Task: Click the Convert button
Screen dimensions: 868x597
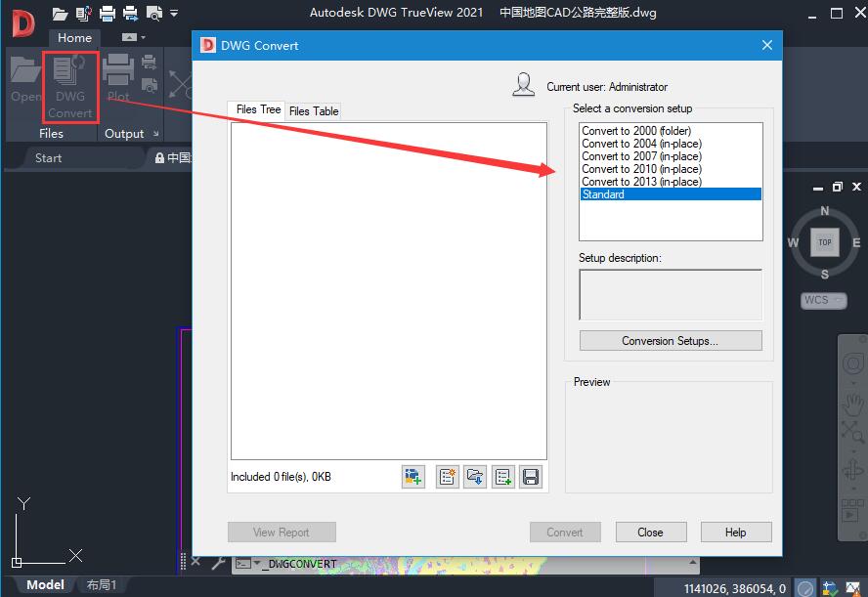Action: [565, 533]
